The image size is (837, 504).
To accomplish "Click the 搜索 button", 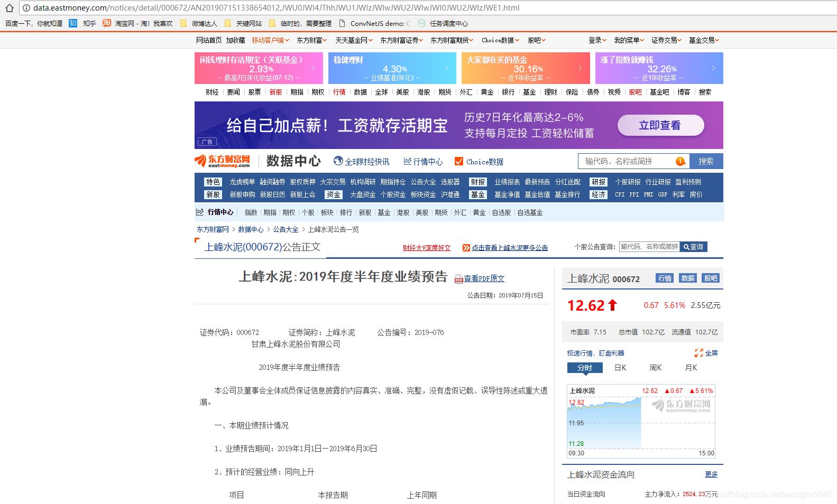I will (x=706, y=161).
